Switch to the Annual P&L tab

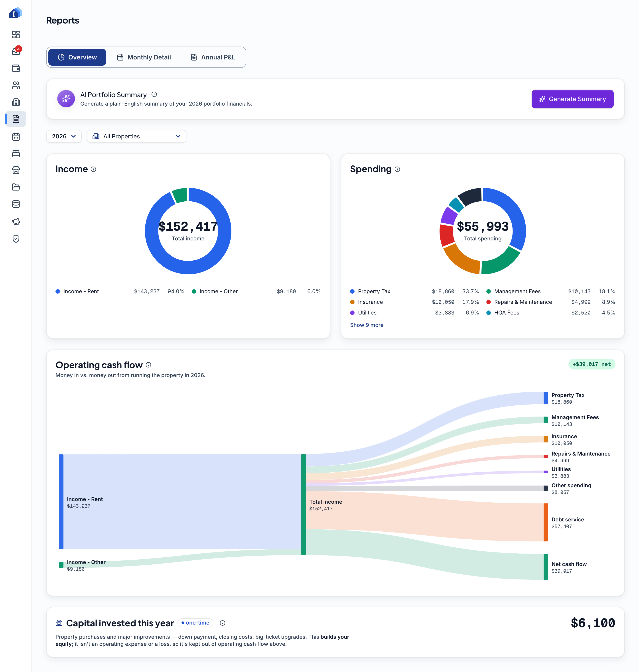213,57
